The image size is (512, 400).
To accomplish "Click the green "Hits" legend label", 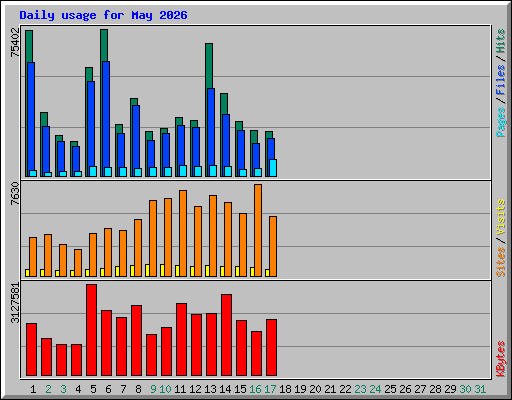I will tap(501, 41).
